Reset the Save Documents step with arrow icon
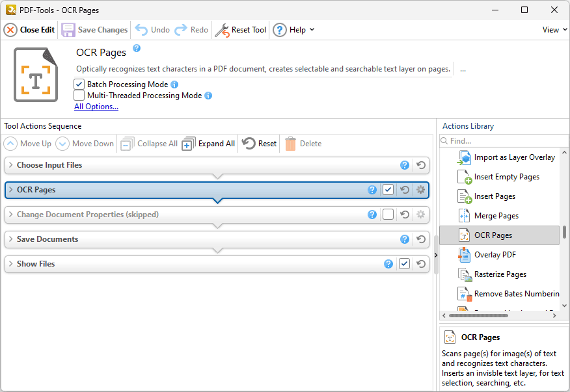 point(420,239)
